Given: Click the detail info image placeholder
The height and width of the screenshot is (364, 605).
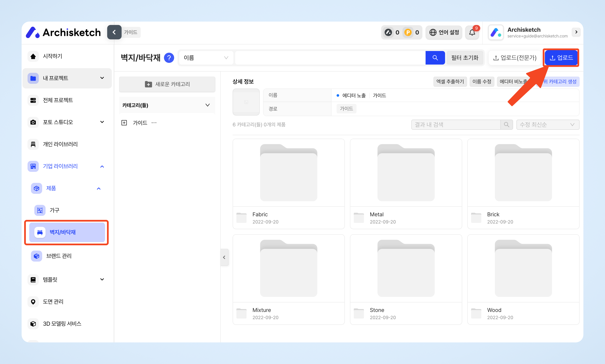Looking at the screenshot, I should tap(246, 102).
